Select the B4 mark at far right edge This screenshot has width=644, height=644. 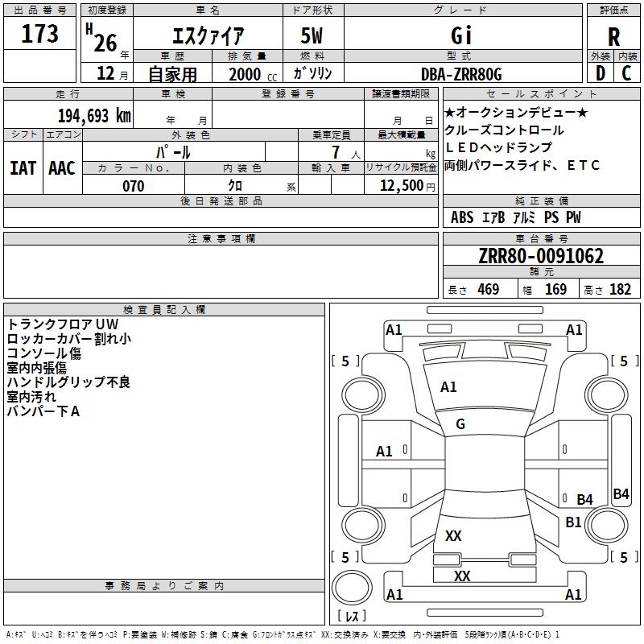tap(621, 494)
